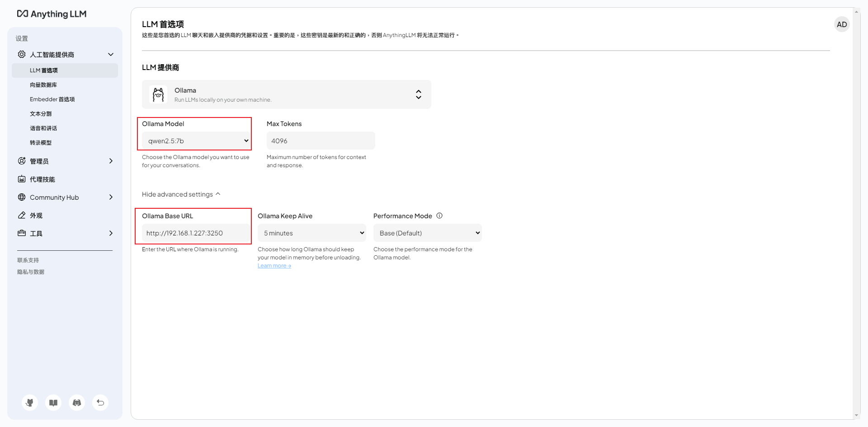
Task: Open the Discord icon link
Action: [77, 403]
